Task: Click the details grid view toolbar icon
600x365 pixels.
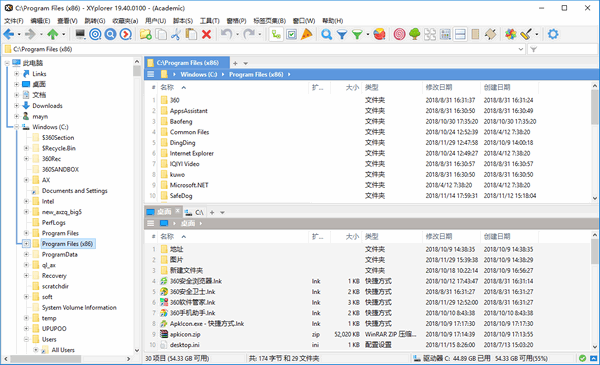Action: [x=445, y=34]
